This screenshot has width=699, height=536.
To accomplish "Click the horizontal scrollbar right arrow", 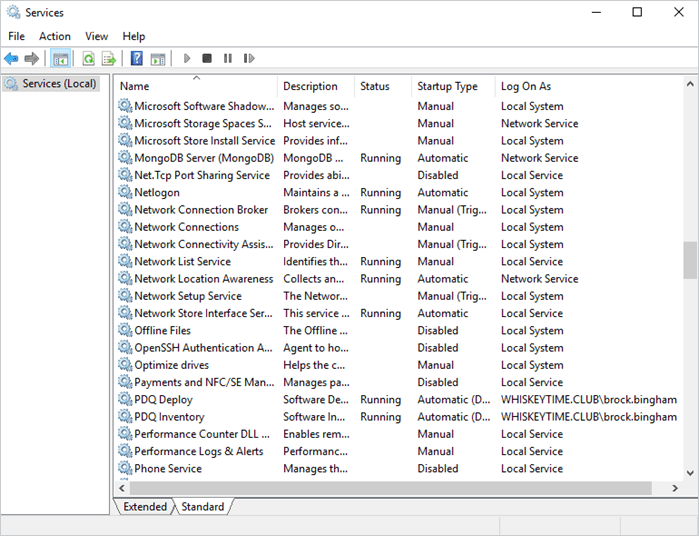I will point(675,488).
